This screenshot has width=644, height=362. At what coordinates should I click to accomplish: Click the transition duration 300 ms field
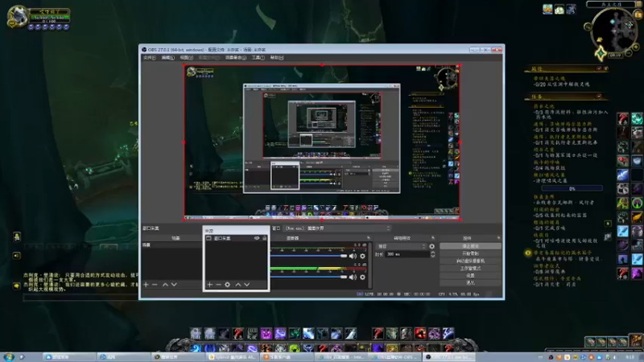[407, 254]
